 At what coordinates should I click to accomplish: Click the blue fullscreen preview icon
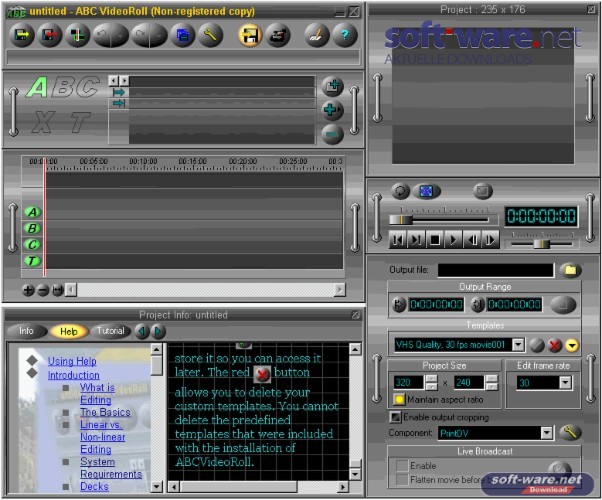pyautogui.click(x=426, y=191)
